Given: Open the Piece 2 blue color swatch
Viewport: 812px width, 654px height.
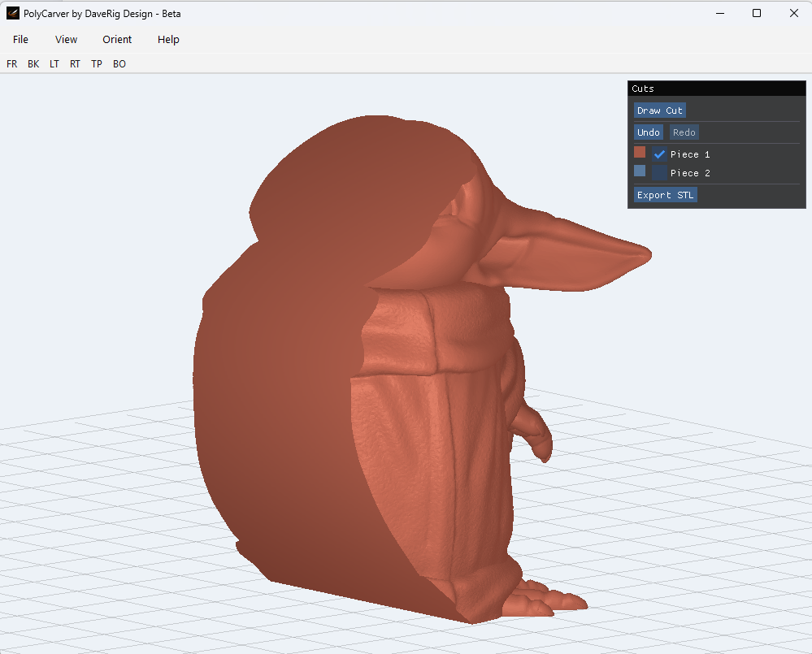Looking at the screenshot, I should 640,171.
